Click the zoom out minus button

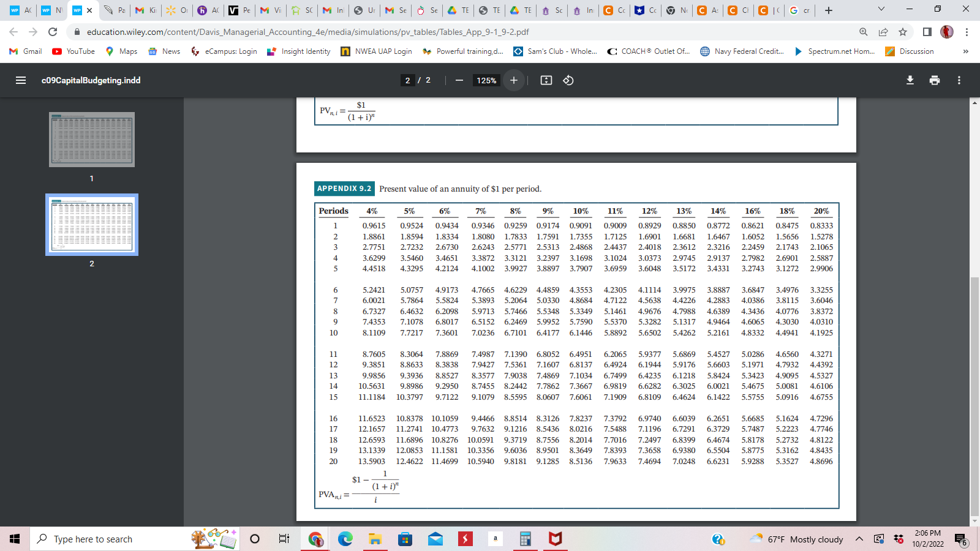tap(459, 80)
